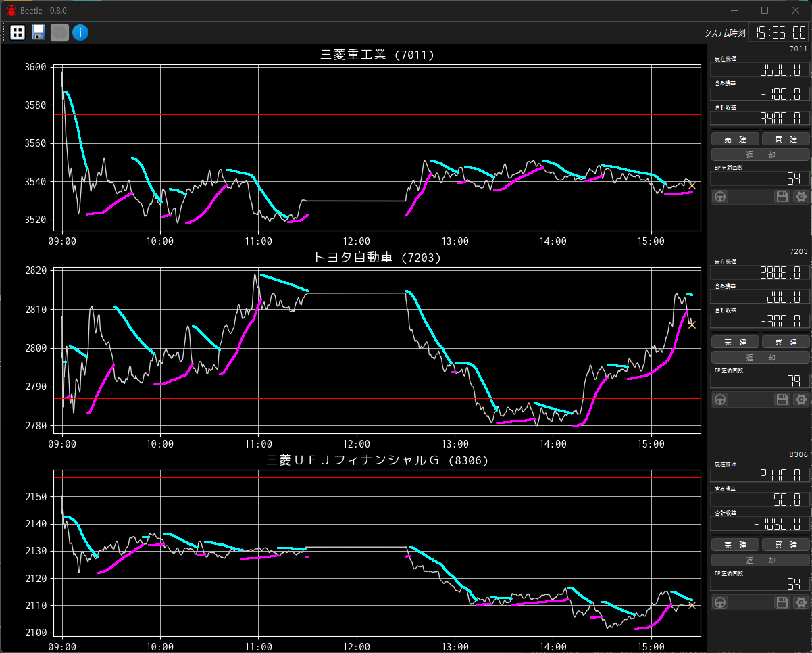Click the 買建 button for 7203

click(x=786, y=342)
